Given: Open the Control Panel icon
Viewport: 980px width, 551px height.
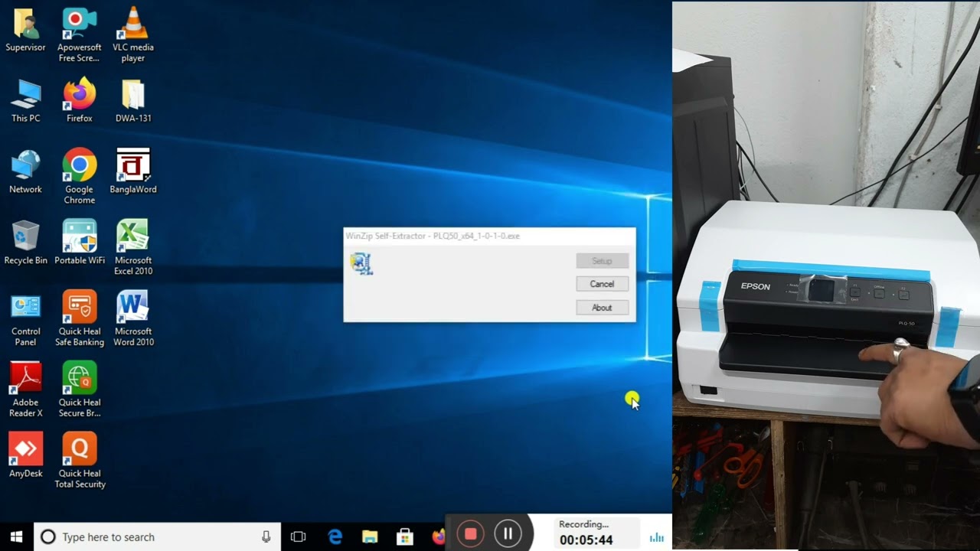Looking at the screenshot, I should (25, 319).
